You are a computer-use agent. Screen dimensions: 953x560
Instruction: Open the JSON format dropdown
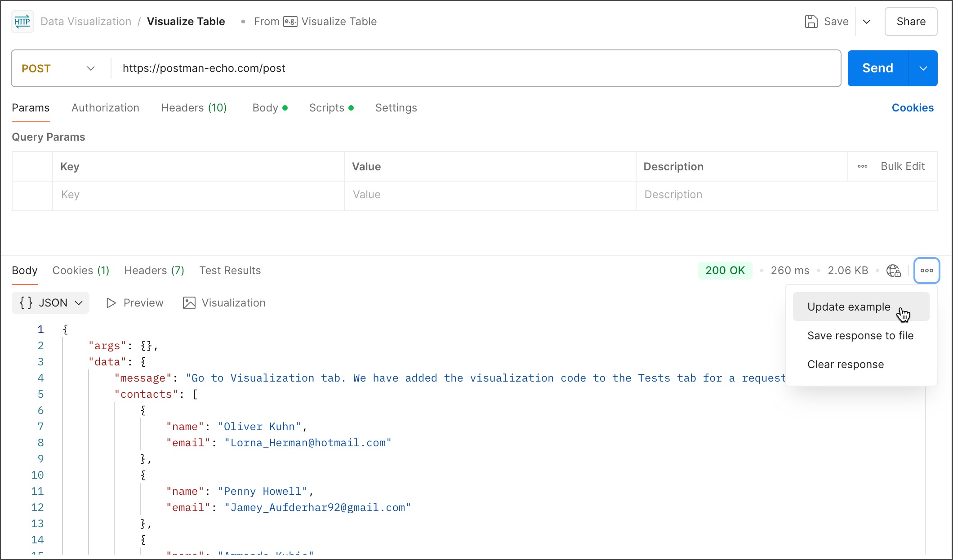pyautogui.click(x=51, y=303)
